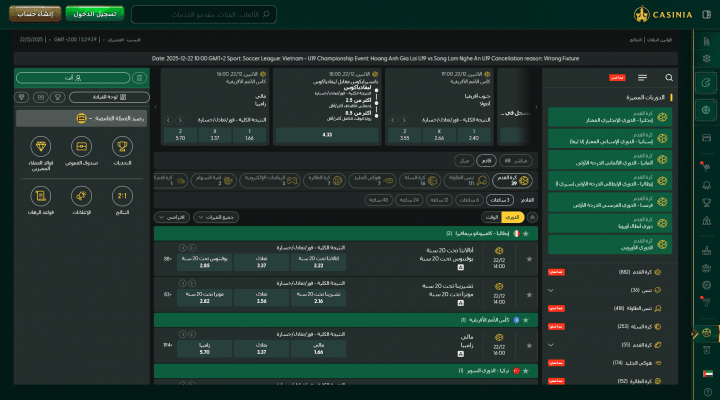This screenshot has height=400, width=720.
Task: Open the Announcements megaphone icon
Action: coord(82,197)
